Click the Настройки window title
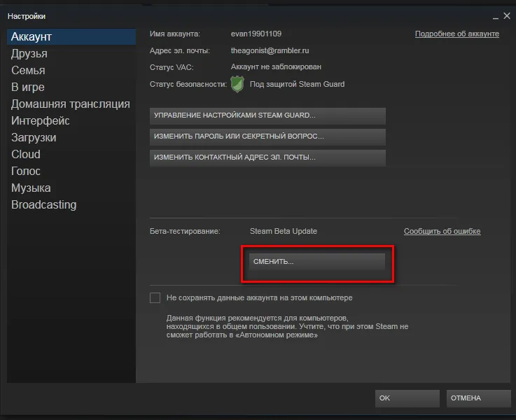 coord(27,16)
